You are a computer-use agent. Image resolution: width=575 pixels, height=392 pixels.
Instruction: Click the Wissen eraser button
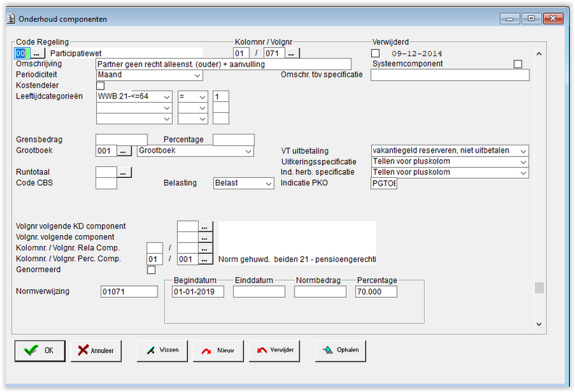(x=162, y=351)
